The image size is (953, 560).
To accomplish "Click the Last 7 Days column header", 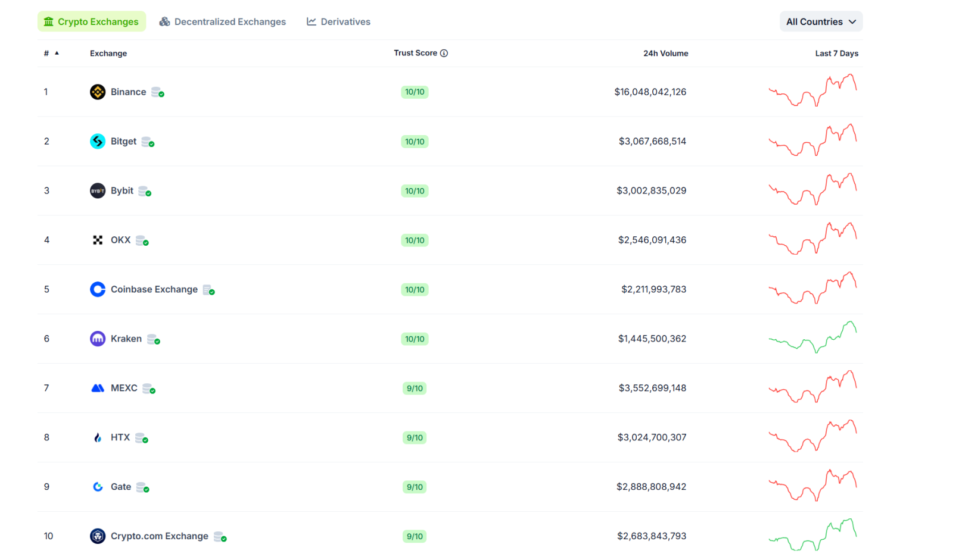I will (x=836, y=53).
